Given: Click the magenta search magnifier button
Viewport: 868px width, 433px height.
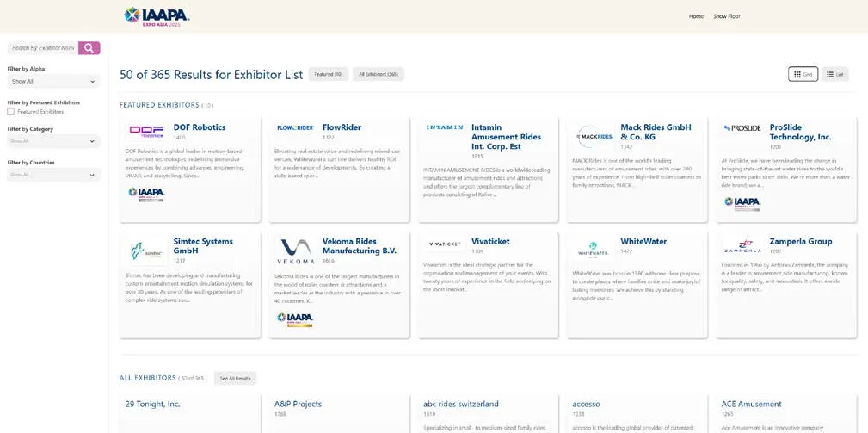Looking at the screenshot, I should click(89, 48).
